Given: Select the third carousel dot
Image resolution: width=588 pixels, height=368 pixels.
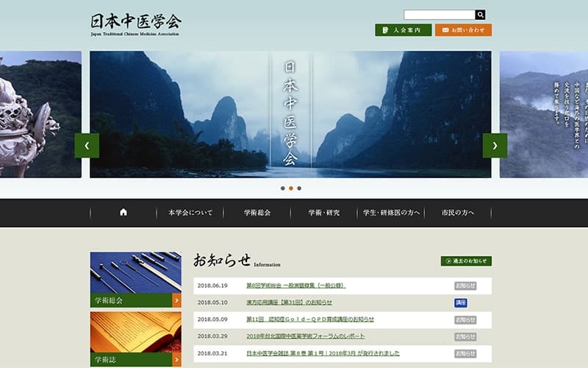Looking at the screenshot, I should click(299, 188).
